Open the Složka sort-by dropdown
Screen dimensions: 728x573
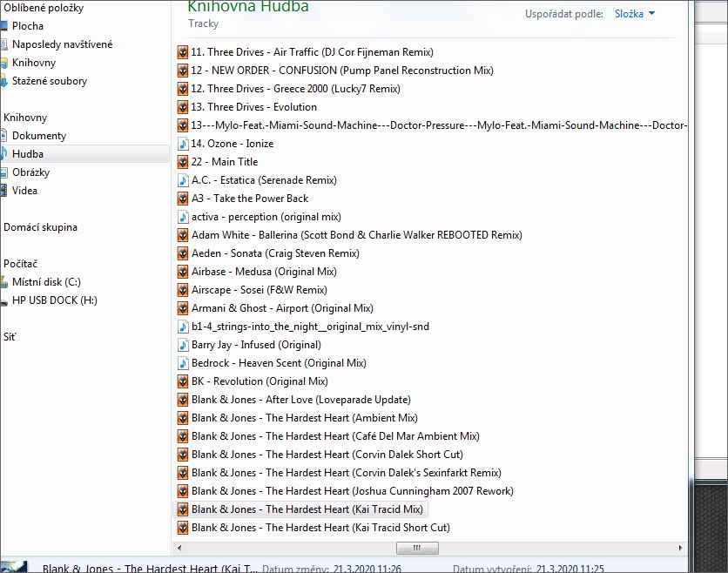635,14
